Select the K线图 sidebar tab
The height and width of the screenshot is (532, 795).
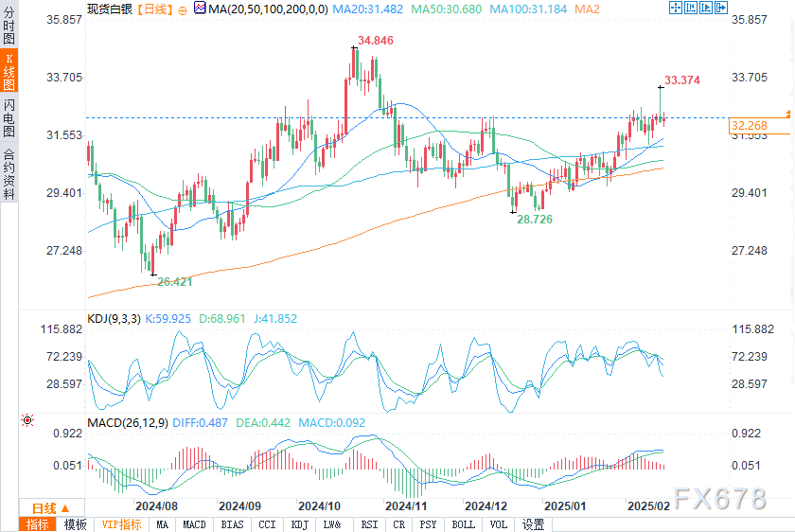pos(9,72)
